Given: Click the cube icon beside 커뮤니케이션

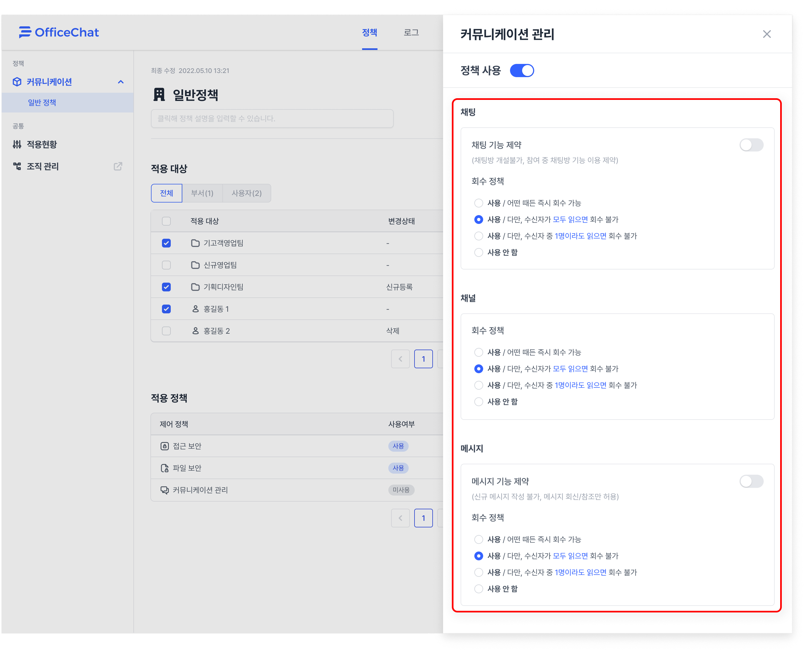Looking at the screenshot, I should [17, 82].
